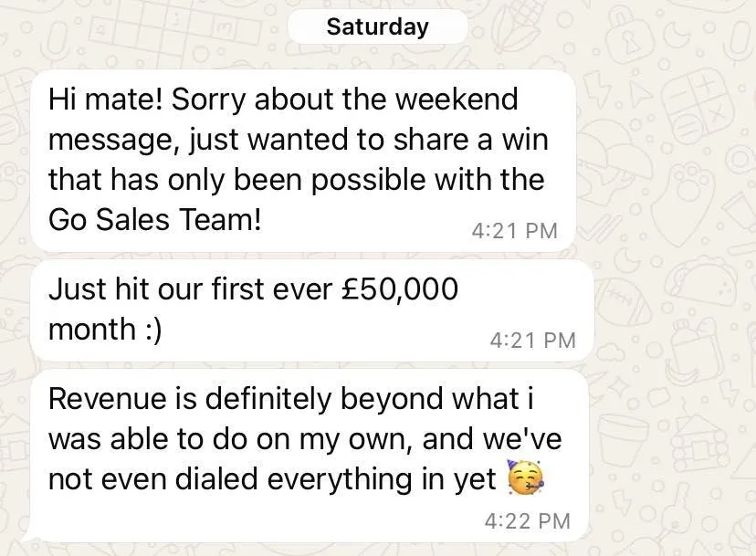Click the Saturday date header pill
Image resolution: width=756 pixels, height=556 pixels.
[377, 26]
